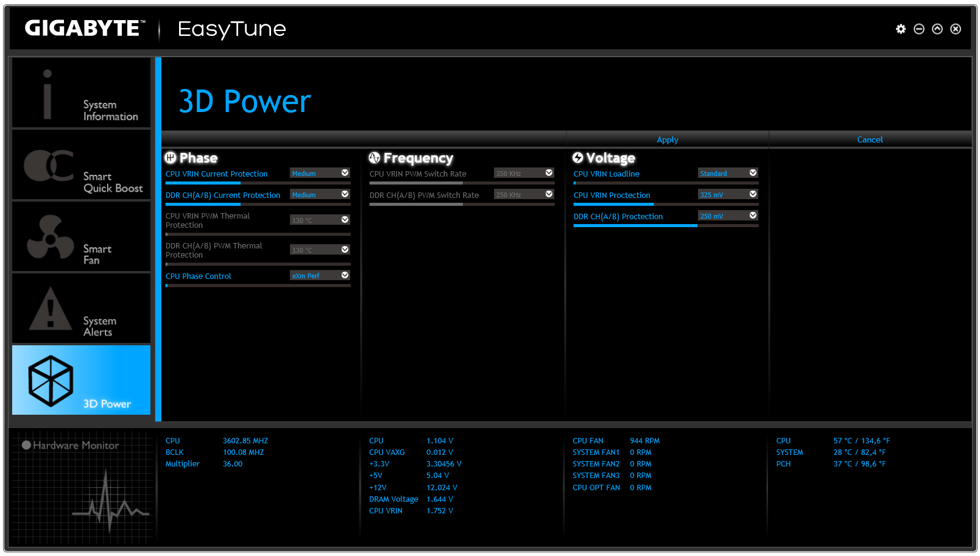The image size is (980, 556).
Task: Click the CPU OPT FAN 0 RPM reading
Action: point(641,487)
